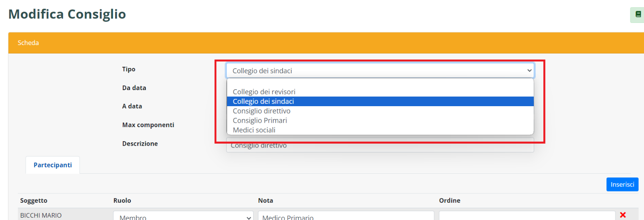Click the Modifica Consiglio page title
This screenshot has width=644, height=220.
(x=67, y=14)
